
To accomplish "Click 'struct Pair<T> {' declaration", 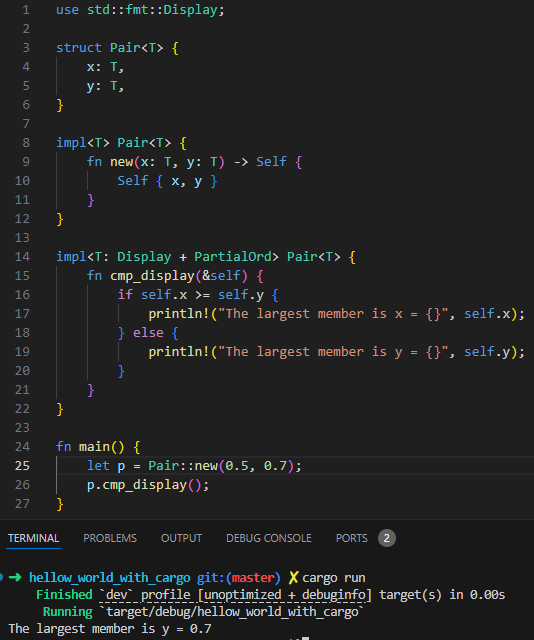I will [117, 48].
